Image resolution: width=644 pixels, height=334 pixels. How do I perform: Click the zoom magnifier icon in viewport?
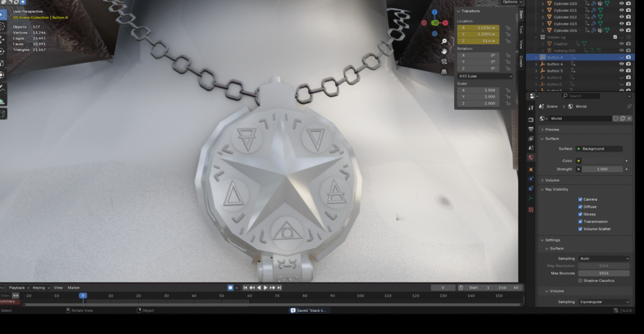(444, 42)
